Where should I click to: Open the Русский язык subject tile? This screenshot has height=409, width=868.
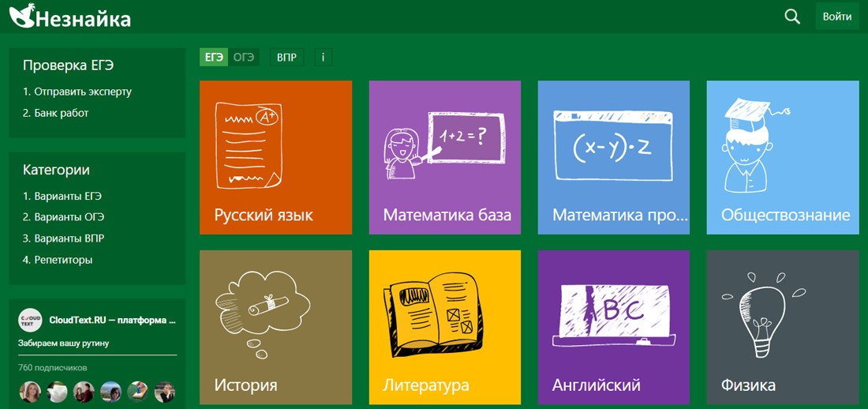(275, 157)
